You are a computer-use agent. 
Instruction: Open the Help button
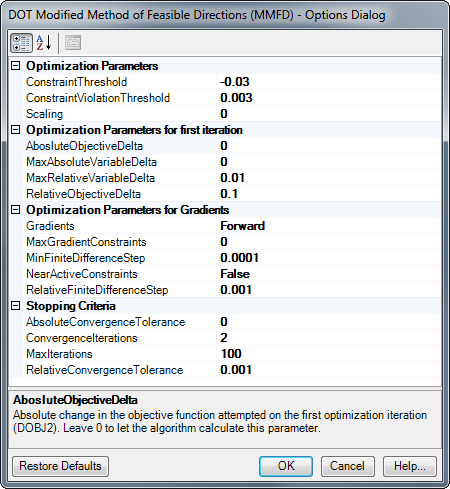tap(410, 466)
